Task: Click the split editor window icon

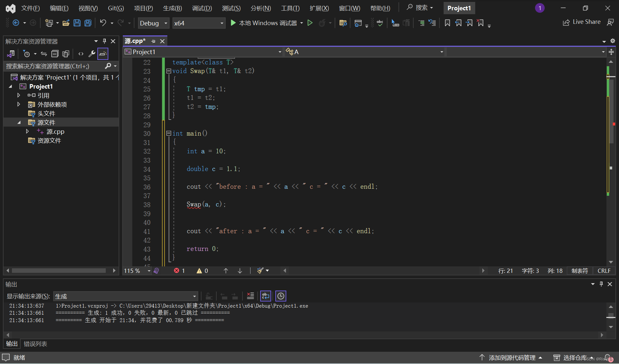Action: [x=611, y=52]
